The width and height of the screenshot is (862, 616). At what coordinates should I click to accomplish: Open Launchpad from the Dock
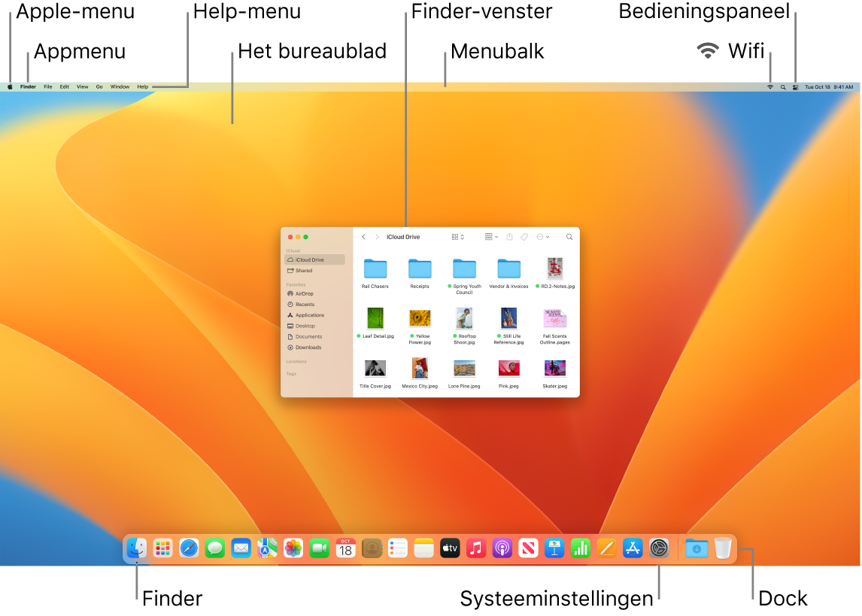click(x=161, y=548)
